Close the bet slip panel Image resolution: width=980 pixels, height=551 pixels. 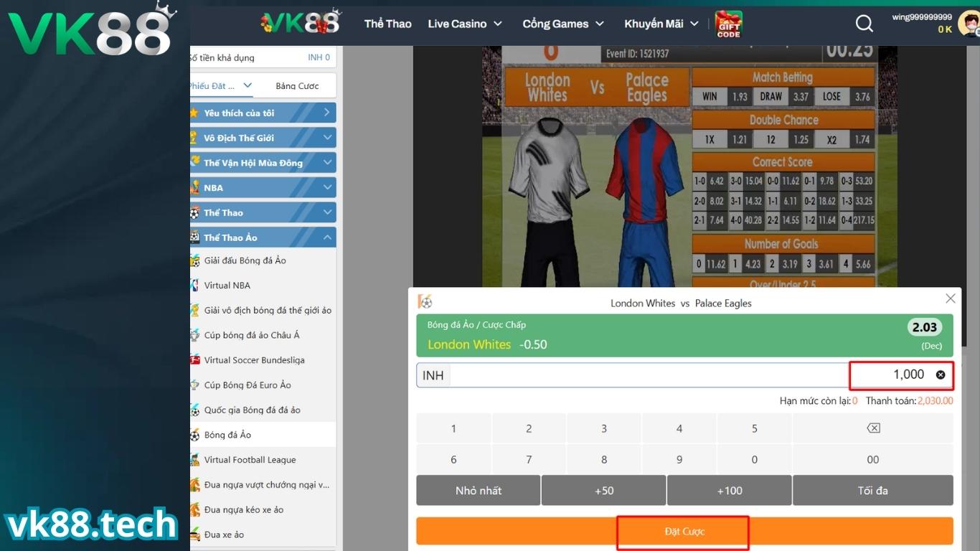tap(951, 298)
